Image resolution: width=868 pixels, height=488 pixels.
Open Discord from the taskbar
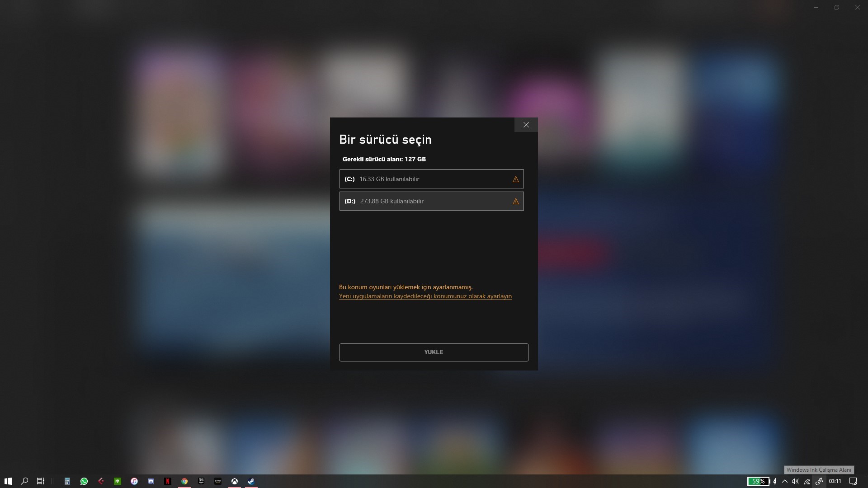[x=151, y=481]
